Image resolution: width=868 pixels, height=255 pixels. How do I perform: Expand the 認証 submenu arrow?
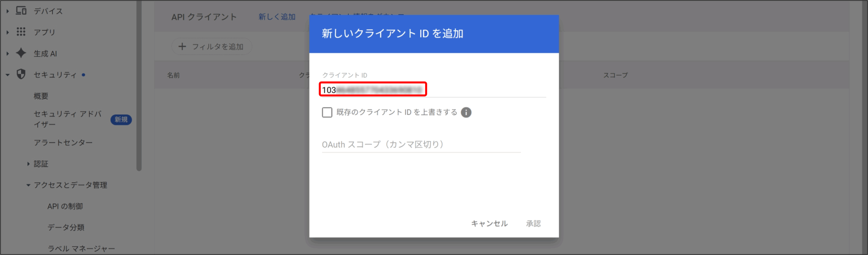[x=28, y=164]
